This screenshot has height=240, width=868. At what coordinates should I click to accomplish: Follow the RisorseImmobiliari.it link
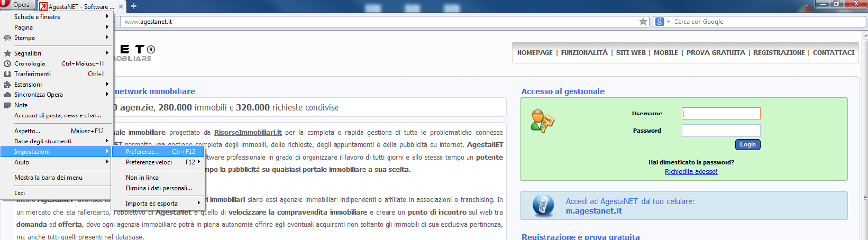pos(248,133)
